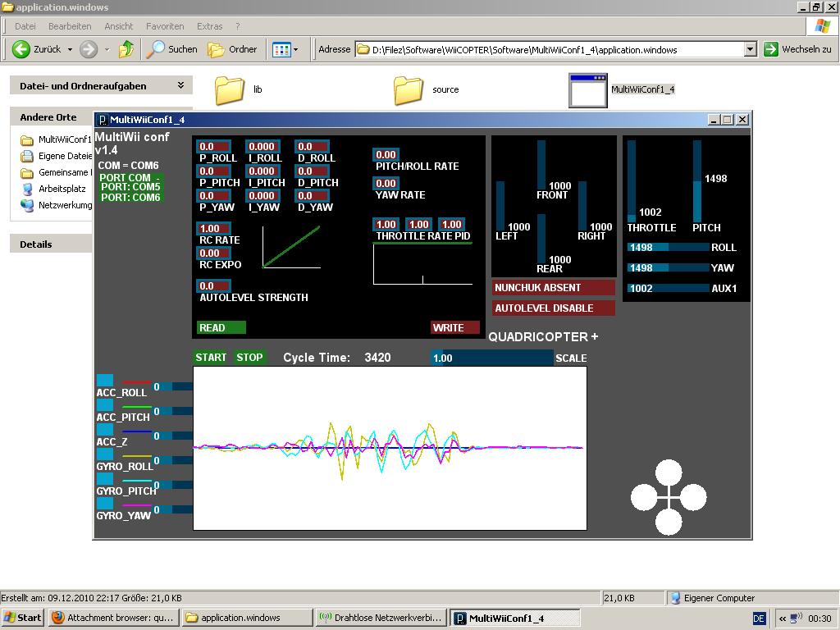Toggle the ACC_Z graph checkbox
The height and width of the screenshot is (630, 840).
(105, 430)
